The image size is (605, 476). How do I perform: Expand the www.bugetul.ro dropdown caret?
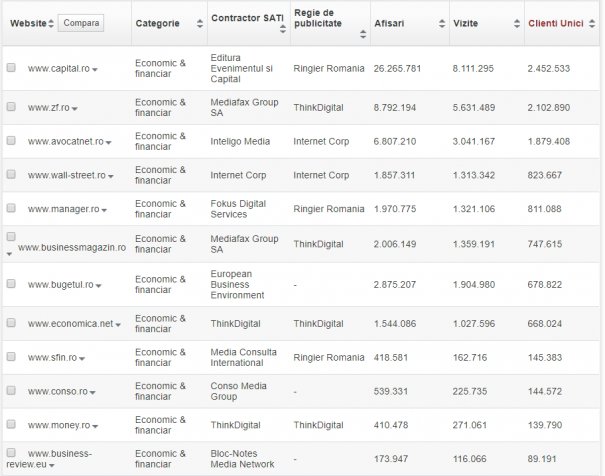click(x=98, y=286)
